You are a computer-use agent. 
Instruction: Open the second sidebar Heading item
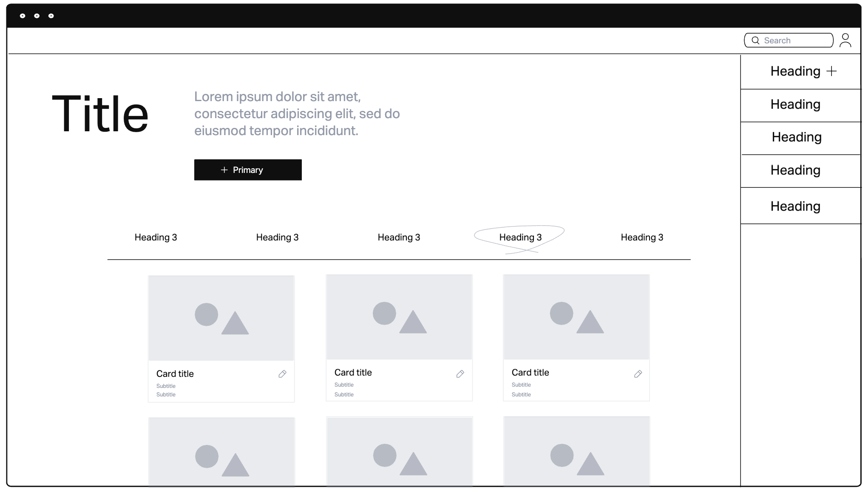(x=795, y=105)
